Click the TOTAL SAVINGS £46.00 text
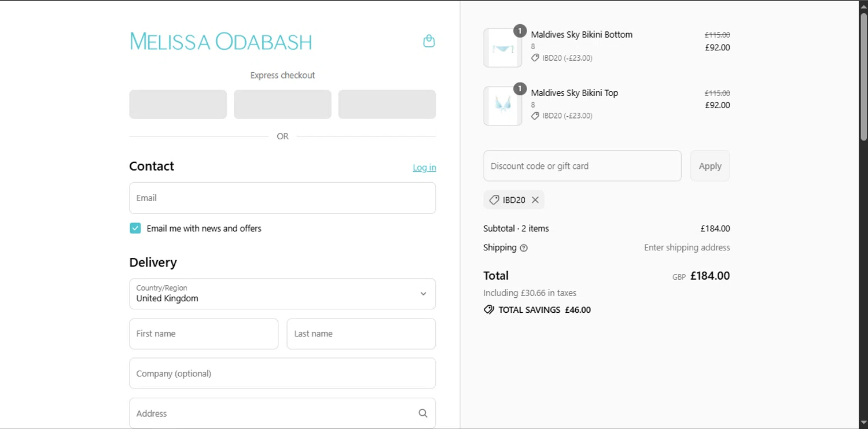This screenshot has height=429, width=868. tap(545, 310)
